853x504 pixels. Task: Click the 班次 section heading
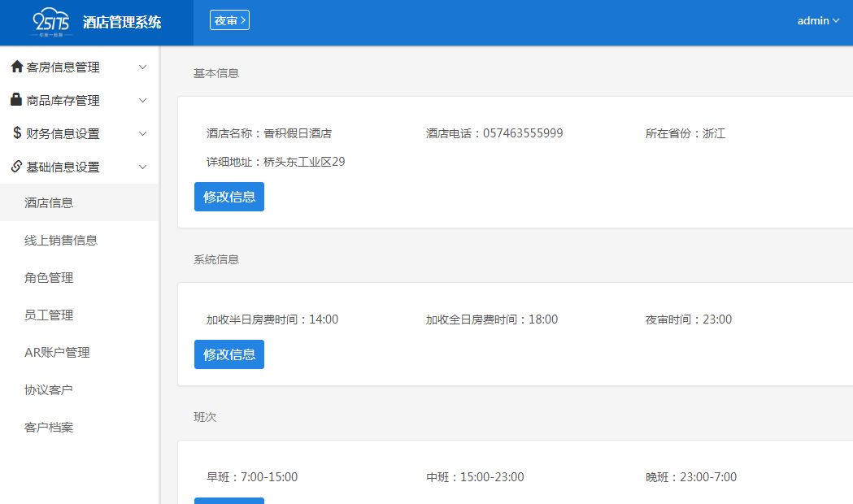click(205, 417)
